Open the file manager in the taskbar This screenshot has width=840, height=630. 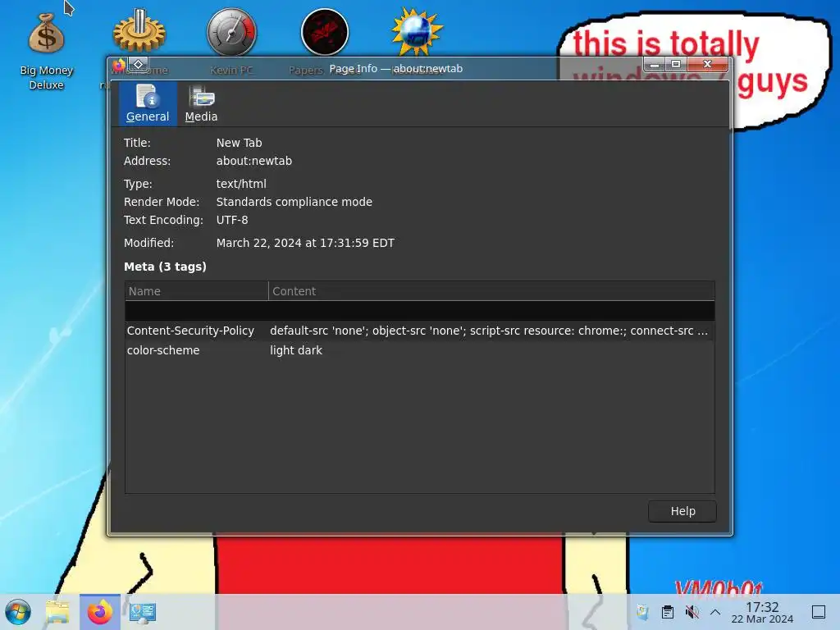(57, 612)
